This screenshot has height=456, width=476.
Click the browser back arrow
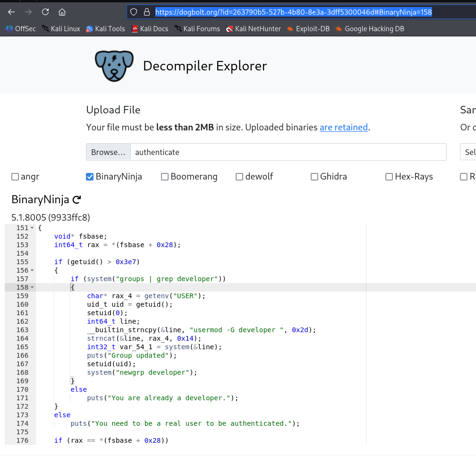pyautogui.click(x=11, y=12)
